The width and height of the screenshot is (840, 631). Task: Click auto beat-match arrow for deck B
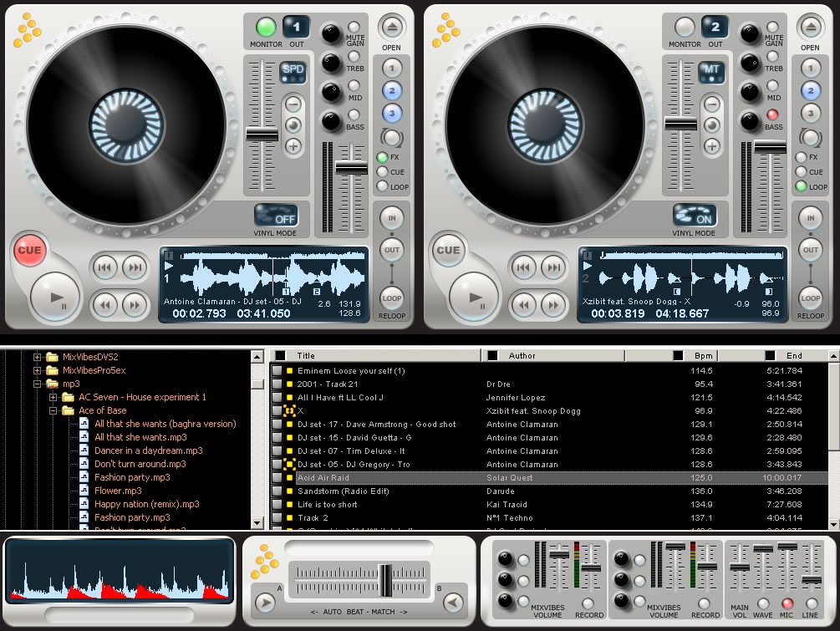point(453,603)
